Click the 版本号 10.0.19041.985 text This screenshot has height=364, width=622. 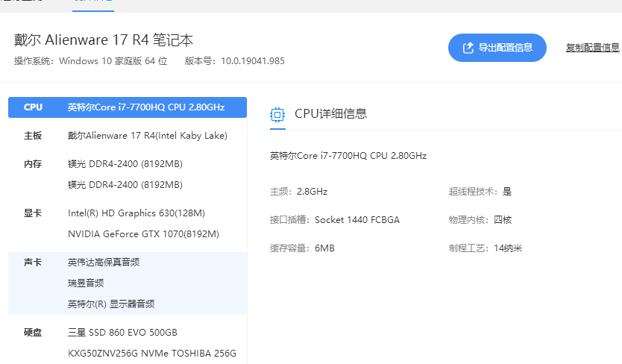point(234,61)
